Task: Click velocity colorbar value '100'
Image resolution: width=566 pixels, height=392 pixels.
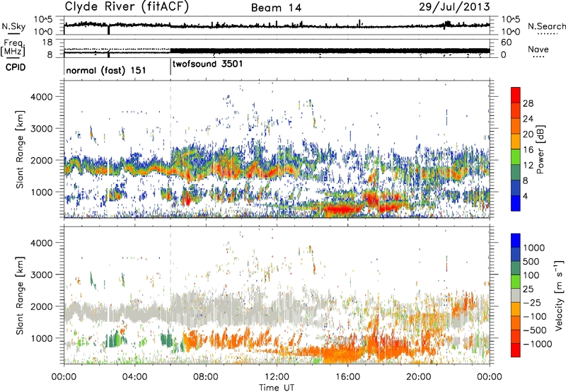Action: 531,275
